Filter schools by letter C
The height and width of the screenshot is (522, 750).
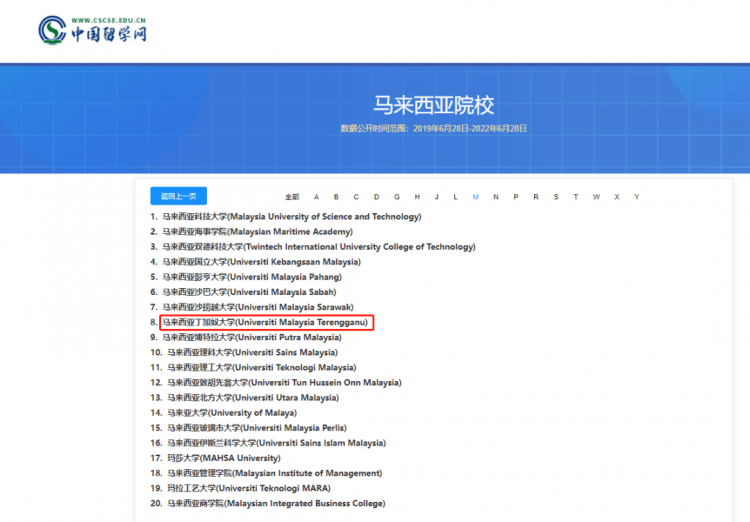pos(356,197)
